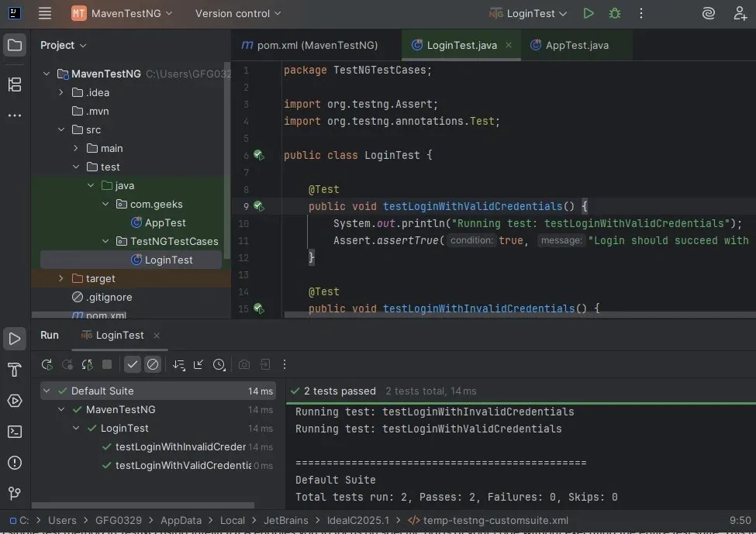Click the test history clock icon
Screen dimensions: 756x534
(219, 364)
